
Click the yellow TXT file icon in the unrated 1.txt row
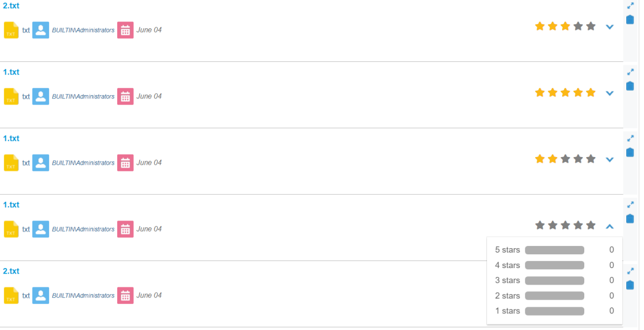[11, 229]
